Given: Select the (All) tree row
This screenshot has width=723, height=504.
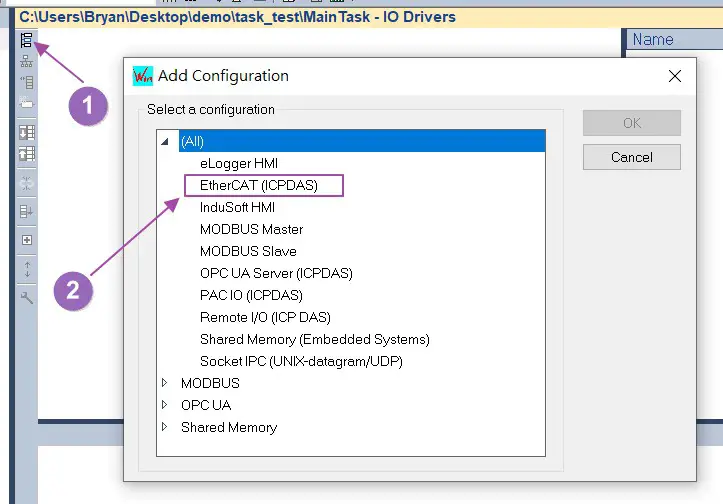Looking at the screenshot, I should (x=362, y=141).
